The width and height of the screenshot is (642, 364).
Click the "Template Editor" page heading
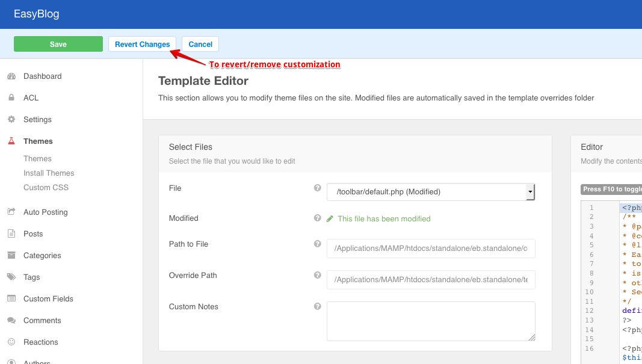click(203, 81)
